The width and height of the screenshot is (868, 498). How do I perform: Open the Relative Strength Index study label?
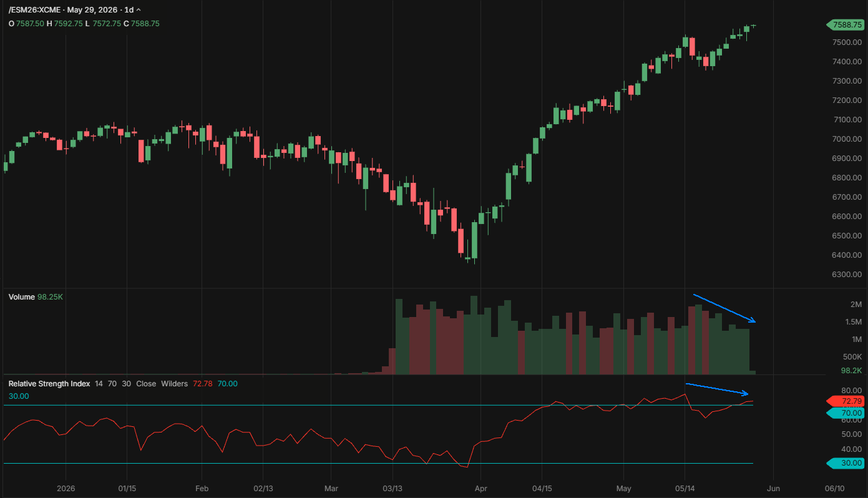pos(49,384)
